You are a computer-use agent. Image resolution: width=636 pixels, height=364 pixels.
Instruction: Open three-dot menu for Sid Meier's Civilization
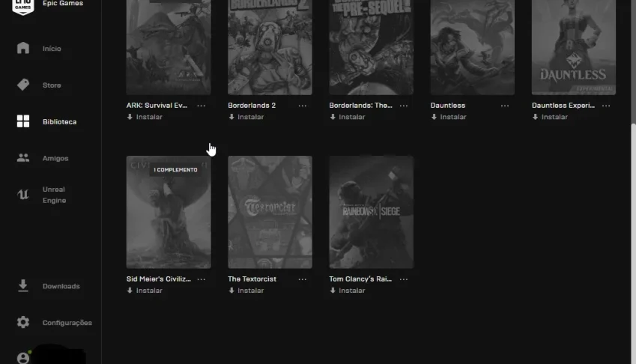click(202, 279)
